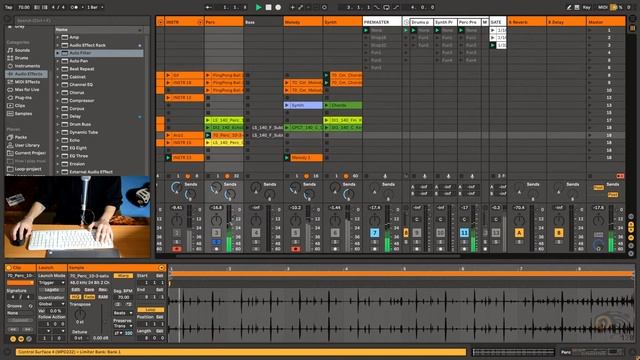Click the Master track volume fader
The height and width of the screenshot is (360, 640).
(611, 229)
